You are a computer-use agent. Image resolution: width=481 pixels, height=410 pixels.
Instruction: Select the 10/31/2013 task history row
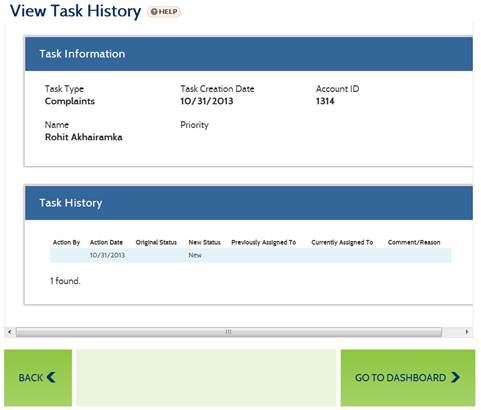251,255
